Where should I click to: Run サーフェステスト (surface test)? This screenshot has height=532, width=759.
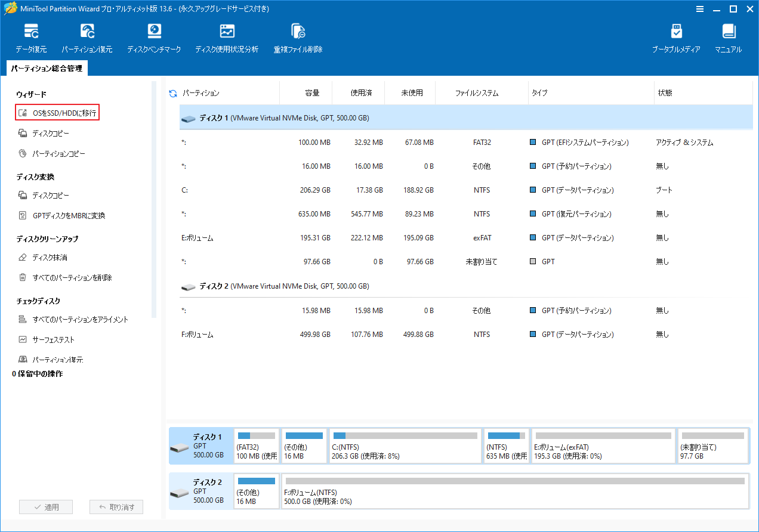click(51, 339)
